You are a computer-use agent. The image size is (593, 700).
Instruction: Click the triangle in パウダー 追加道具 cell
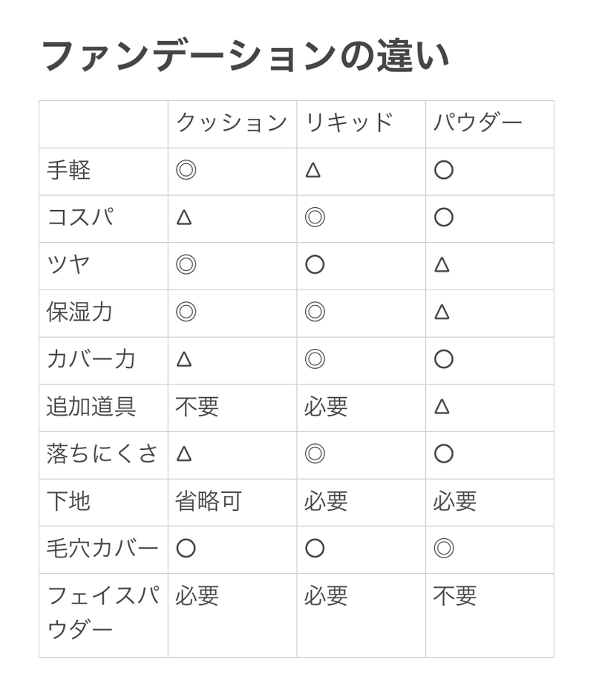pyautogui.click(x=442, y=406)
